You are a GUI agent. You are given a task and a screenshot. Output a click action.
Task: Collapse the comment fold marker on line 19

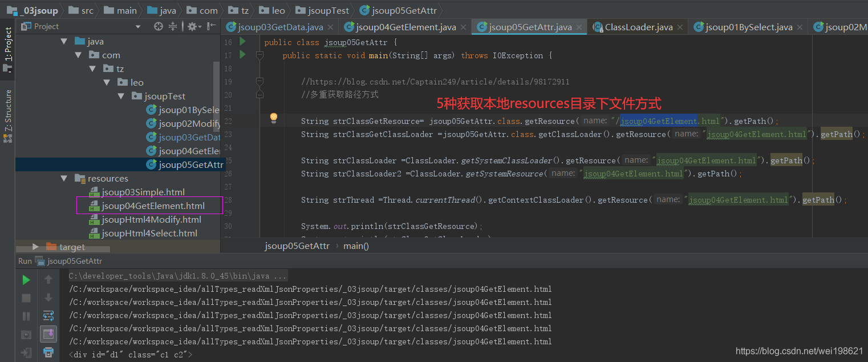click(259, 82)
